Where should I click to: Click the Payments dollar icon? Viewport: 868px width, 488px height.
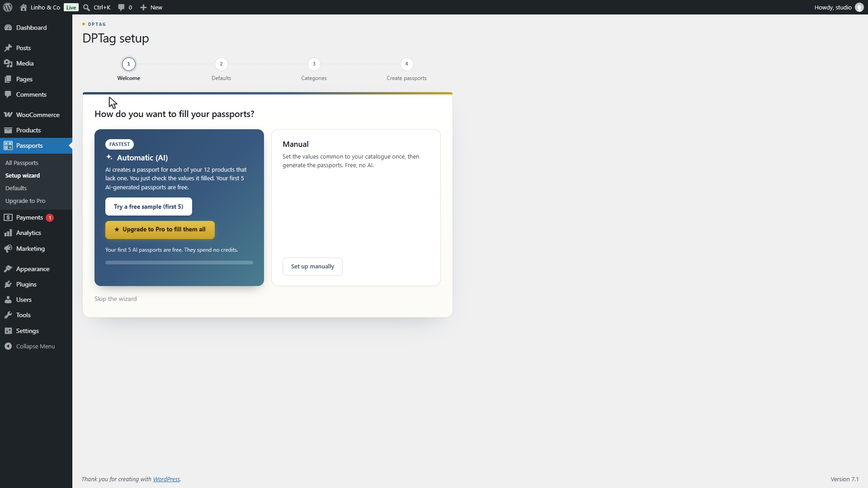(8, 217)
